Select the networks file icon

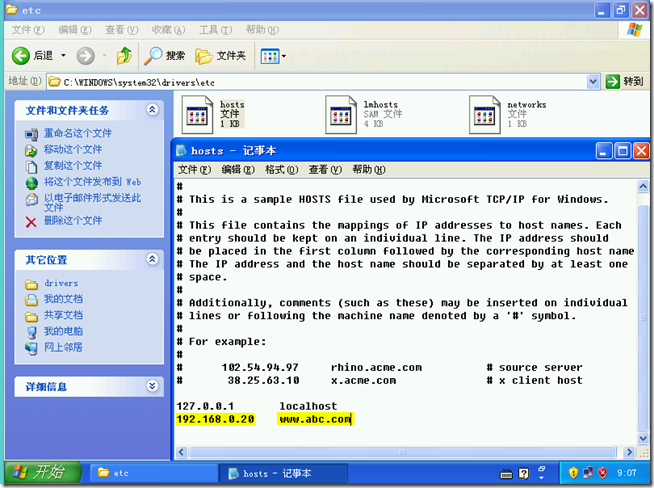pyautogui.click(x=484, y=115)
